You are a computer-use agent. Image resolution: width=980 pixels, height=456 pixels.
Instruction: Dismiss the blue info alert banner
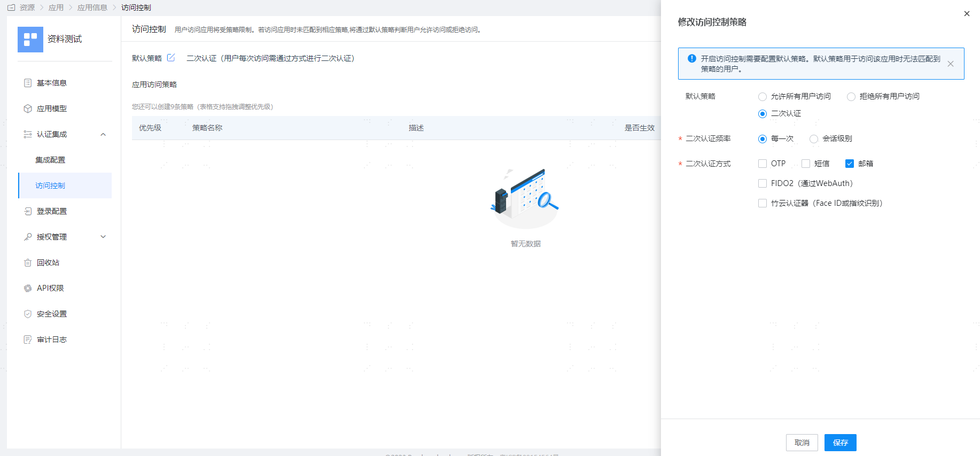click(950, 64)
